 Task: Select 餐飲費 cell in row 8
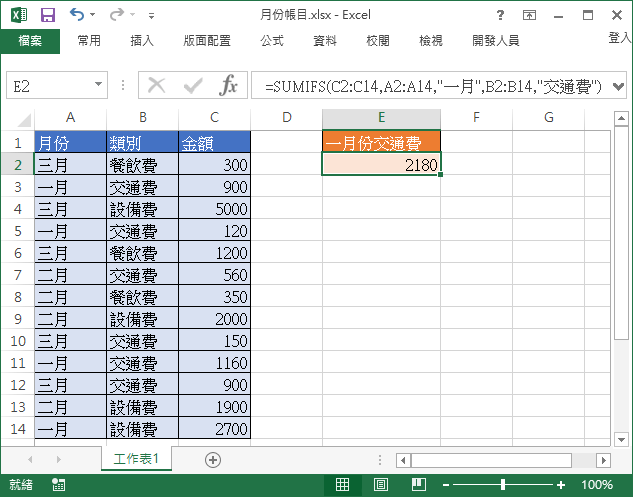(142, 296)
